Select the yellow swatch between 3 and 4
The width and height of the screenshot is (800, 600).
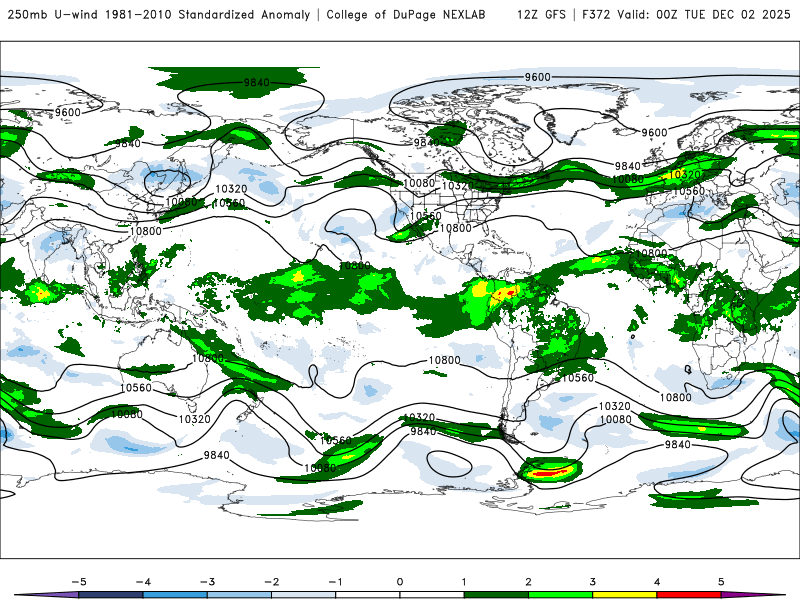coord(624,595)
